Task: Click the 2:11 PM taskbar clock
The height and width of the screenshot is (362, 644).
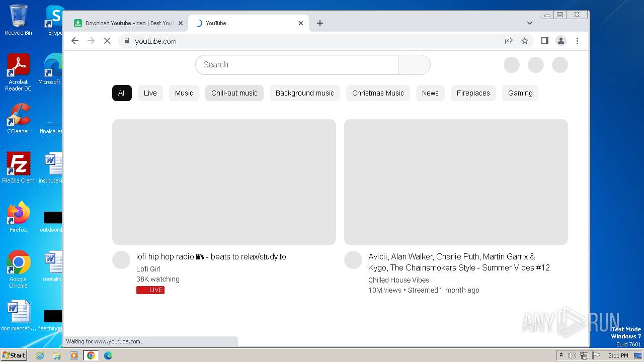Action: point(618,355)
